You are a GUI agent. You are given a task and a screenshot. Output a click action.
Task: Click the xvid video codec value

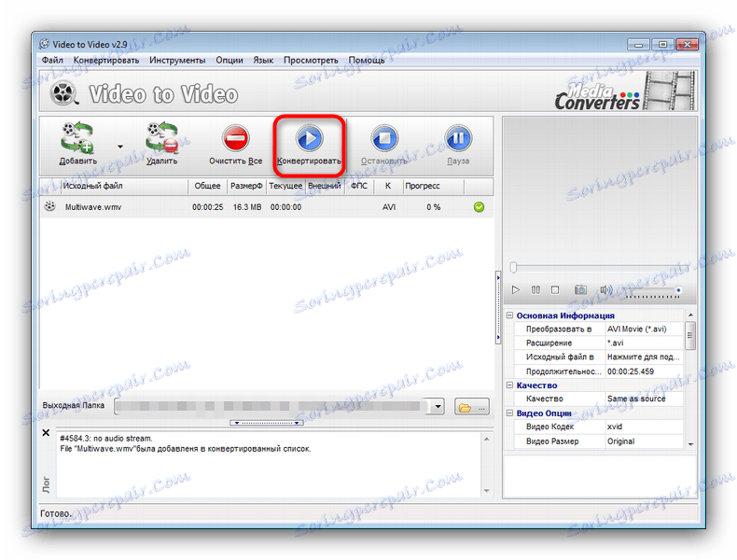point(615,427)
